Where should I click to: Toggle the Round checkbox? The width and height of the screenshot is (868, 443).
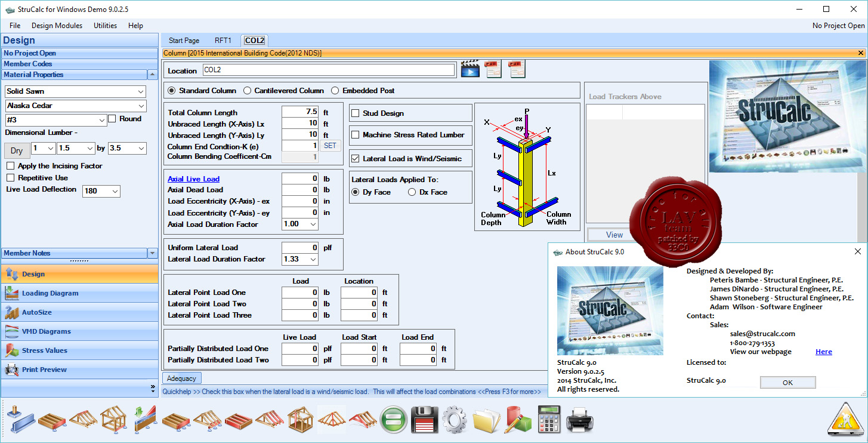click(112, 119)
